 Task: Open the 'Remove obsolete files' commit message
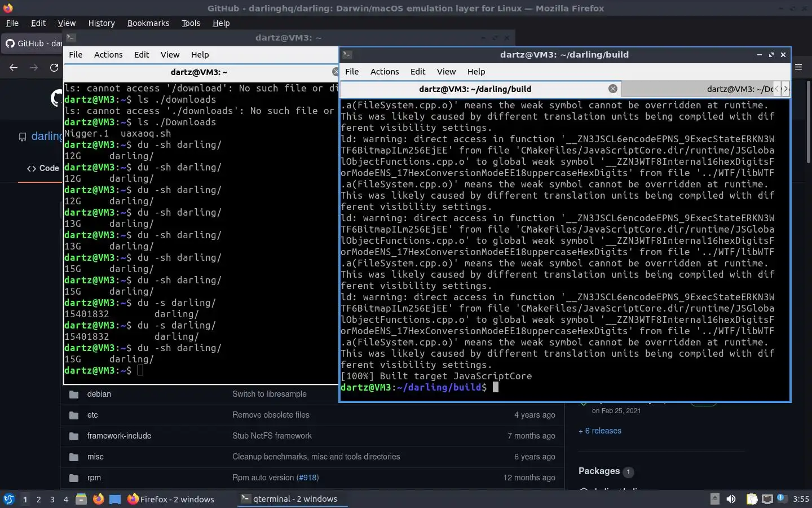click(271, 415)
